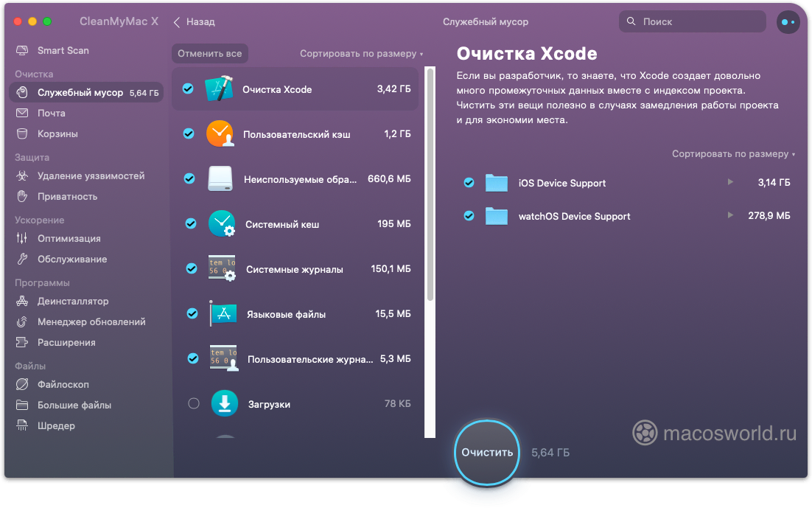Uncheck the Системный кеш checkbox
The width and height of the screenshot is (812, 508).
[x=191, y=223]
